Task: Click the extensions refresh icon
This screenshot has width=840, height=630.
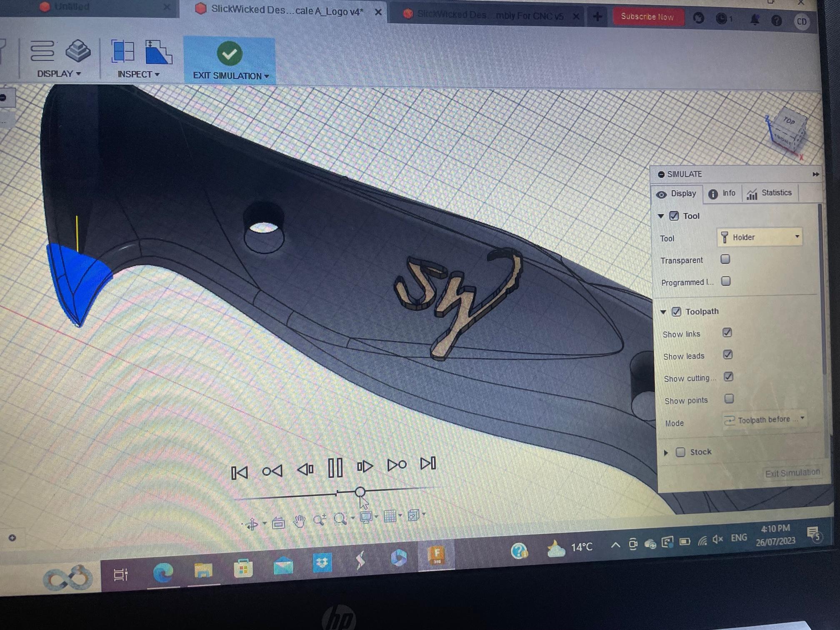Action: pyautogui.click(x=699, y=18)
